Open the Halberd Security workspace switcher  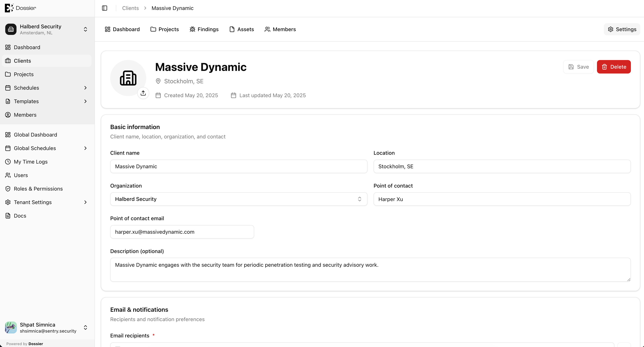point(47,29)
